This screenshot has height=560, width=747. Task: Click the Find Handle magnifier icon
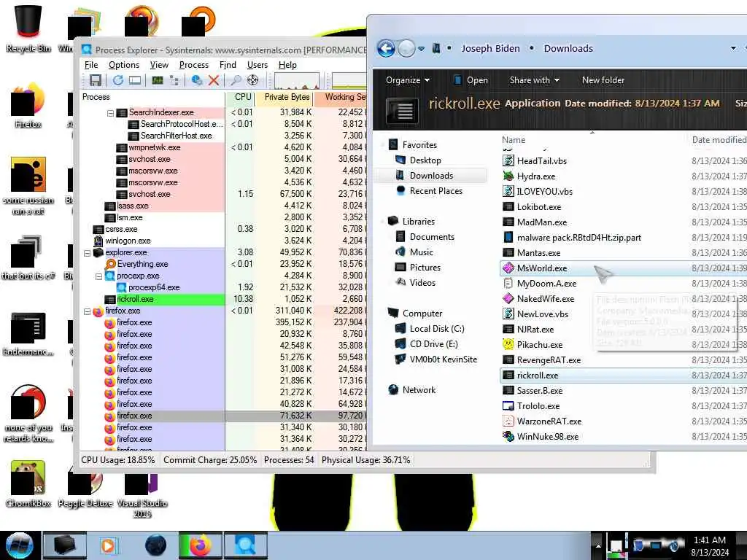236,80
